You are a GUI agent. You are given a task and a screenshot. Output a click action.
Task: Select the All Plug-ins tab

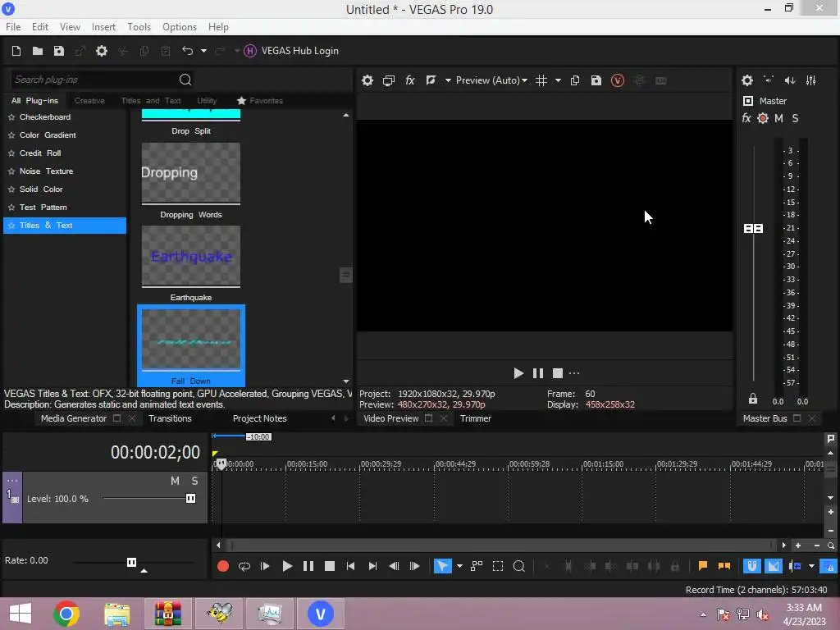tap(34, 101)
